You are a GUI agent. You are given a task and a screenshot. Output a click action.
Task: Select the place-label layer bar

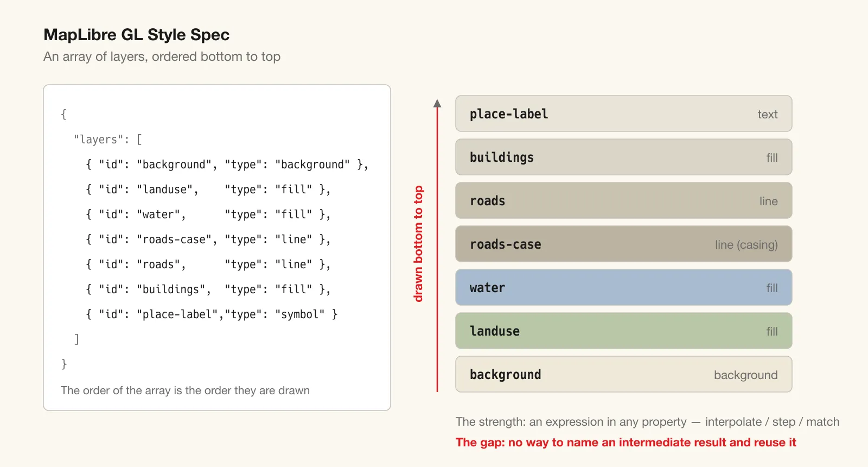tap(624, 113)
